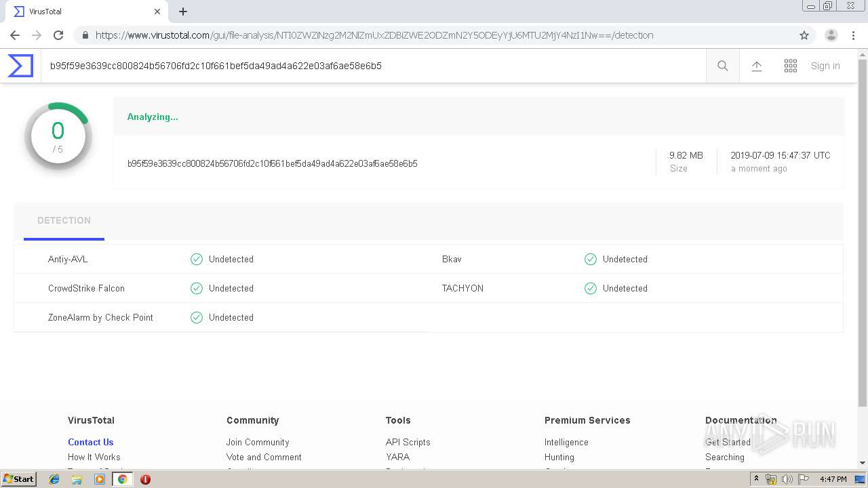
Task: Open the API Scripts link
Action: pos(408,442)
